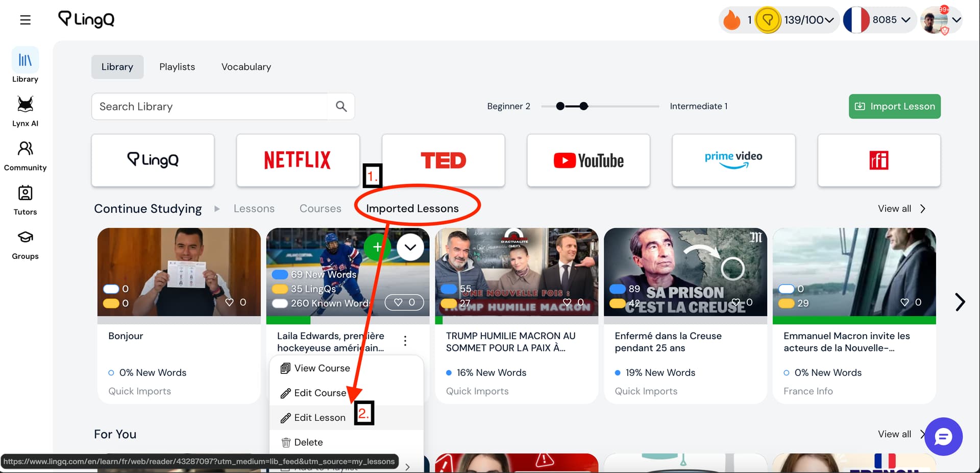Image resolution: width=980 pixels, height=473 pixels.
Task: Open Groups from the sidebar
Action: (25, 244)
